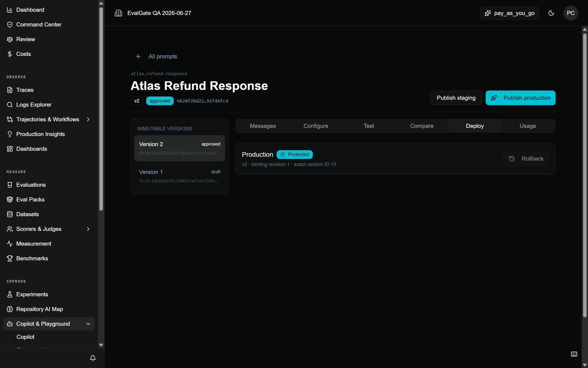This screenshot has width=588, height=368.
Task: Click the keyboard shortcuts icon
Action: click(x=574, y=354)
